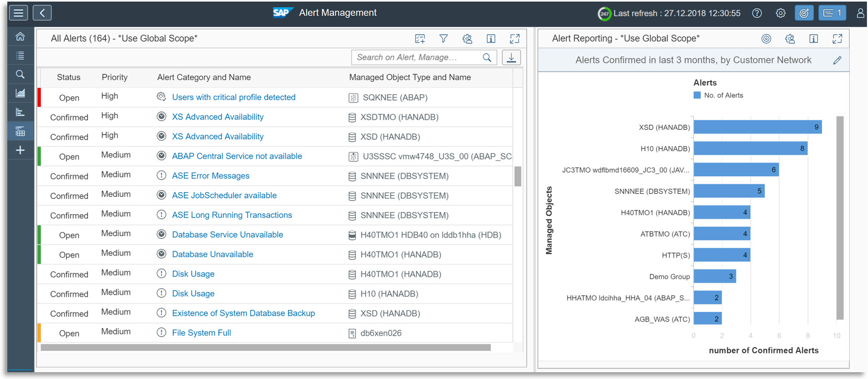Image resolution: width=868 pixels, height=379 pixels.
Task: Show info for the All Alerts panel
Action: [491, 39]
